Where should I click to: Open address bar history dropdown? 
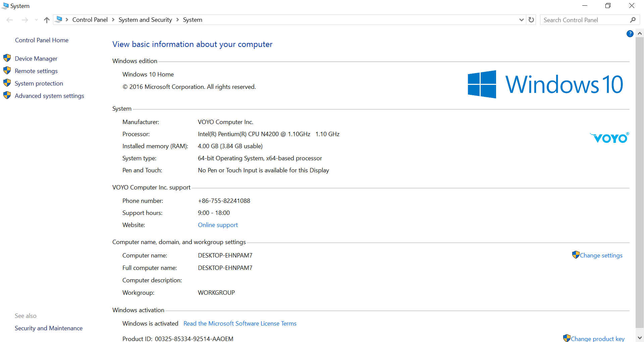point(522,20)
